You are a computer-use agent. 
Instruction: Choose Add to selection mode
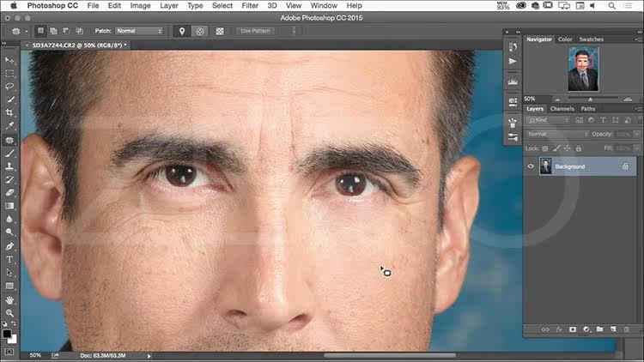coord(53,31)
